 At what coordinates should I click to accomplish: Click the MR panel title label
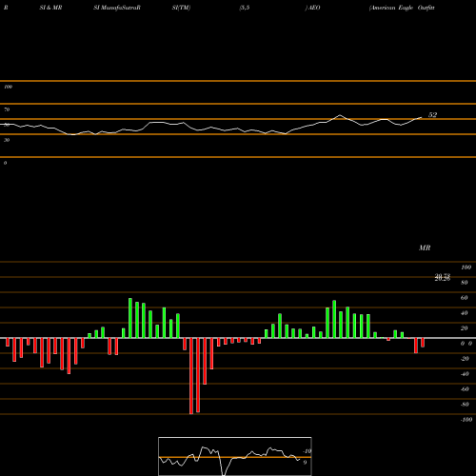pos(425,248)
